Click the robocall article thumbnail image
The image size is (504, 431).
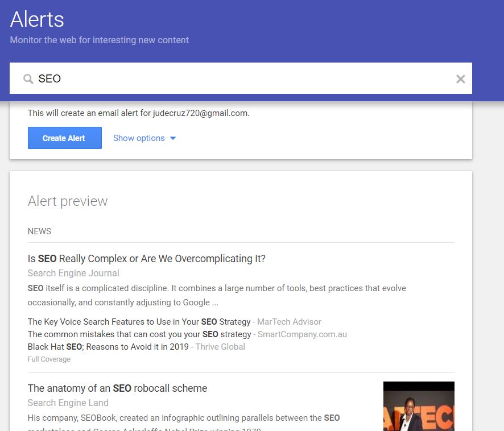click(418, 406)
